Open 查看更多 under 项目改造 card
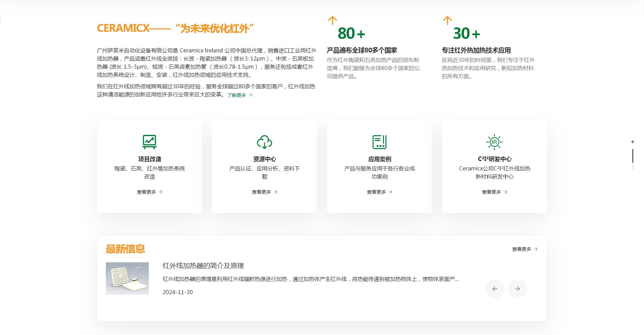 (x=149, y=192)
